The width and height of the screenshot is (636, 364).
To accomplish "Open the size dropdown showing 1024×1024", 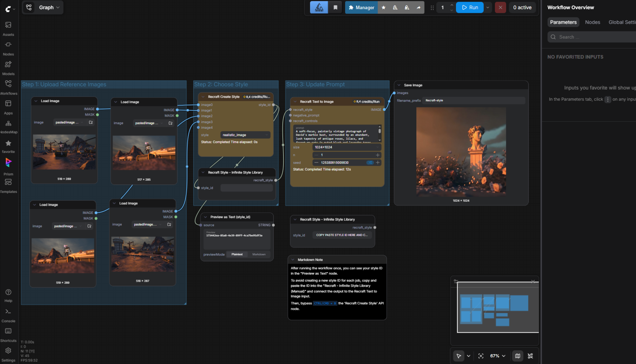I will (x=347, y=147).
